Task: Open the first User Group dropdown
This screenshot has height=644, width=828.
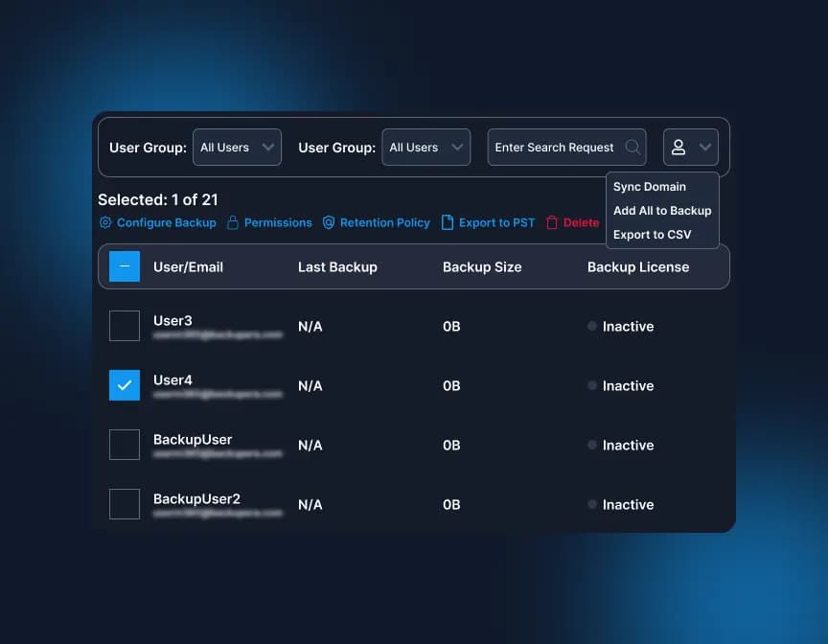Action: (x=237, y=147)
